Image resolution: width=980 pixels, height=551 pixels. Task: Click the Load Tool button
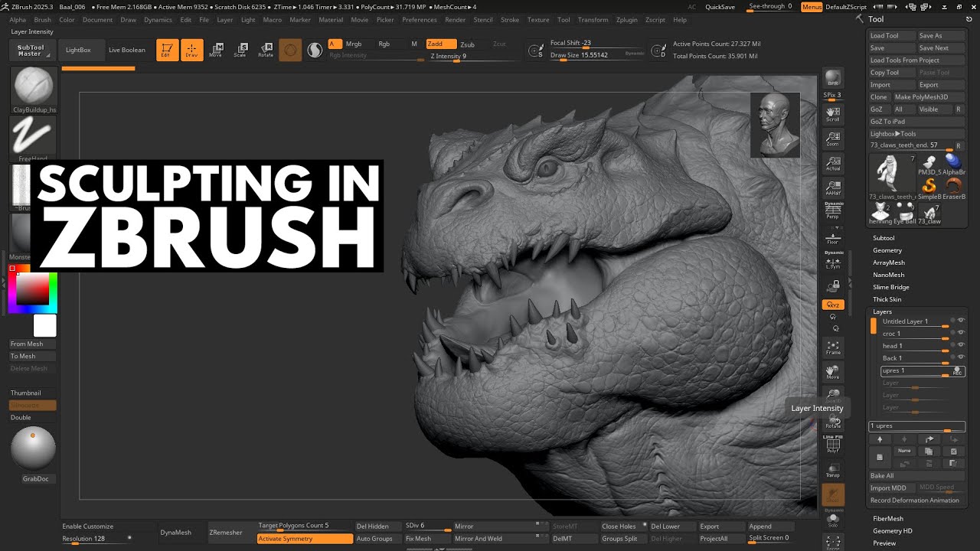[x=891, y=35]
